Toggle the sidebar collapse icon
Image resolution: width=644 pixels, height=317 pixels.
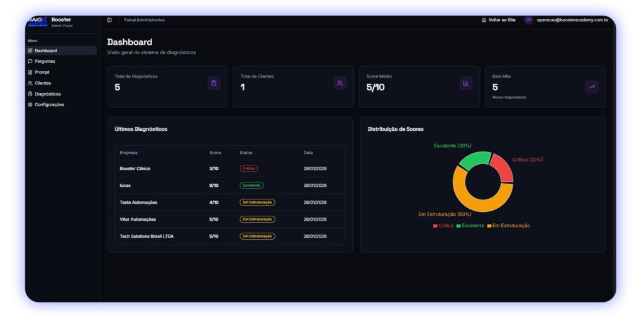point(109,20)
